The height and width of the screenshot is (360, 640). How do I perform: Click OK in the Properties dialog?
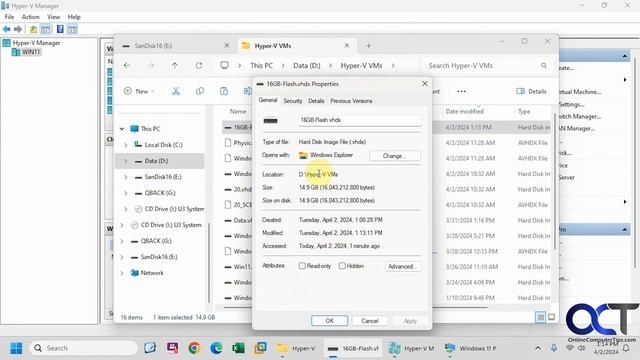(329, 321)
